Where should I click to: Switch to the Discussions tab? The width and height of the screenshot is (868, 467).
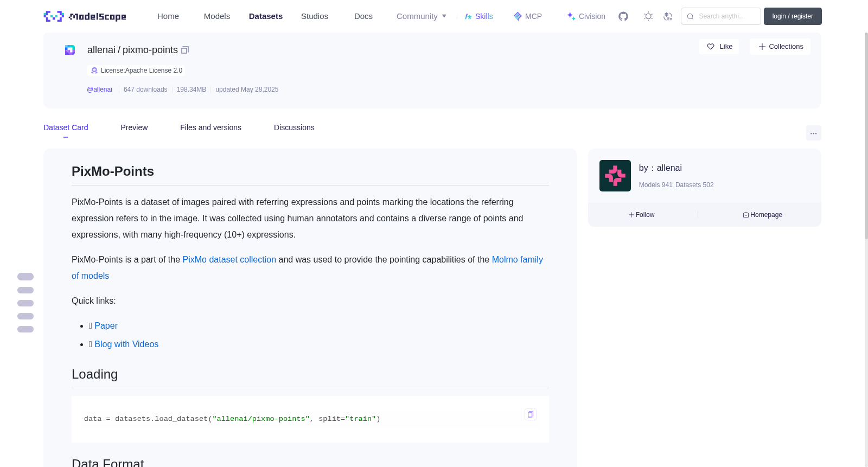294,127
